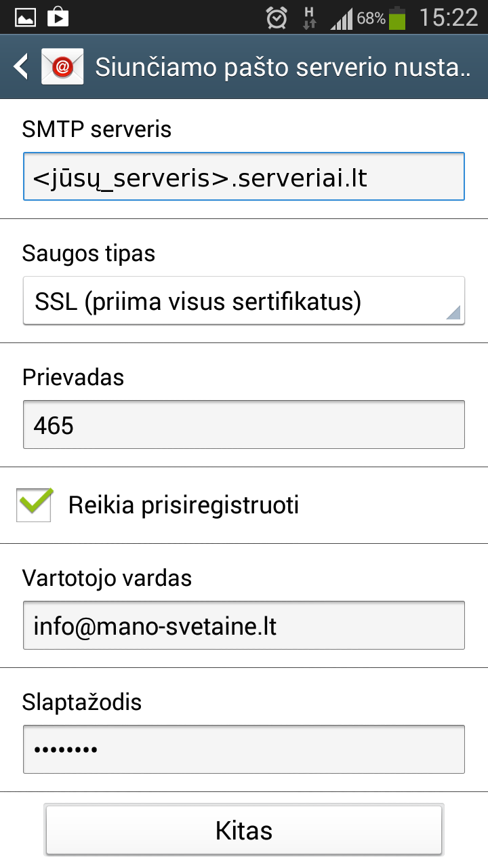Tap the gallery picture icon in status bar
Viewport: 488px width, 868px height.
coord(26,17)
